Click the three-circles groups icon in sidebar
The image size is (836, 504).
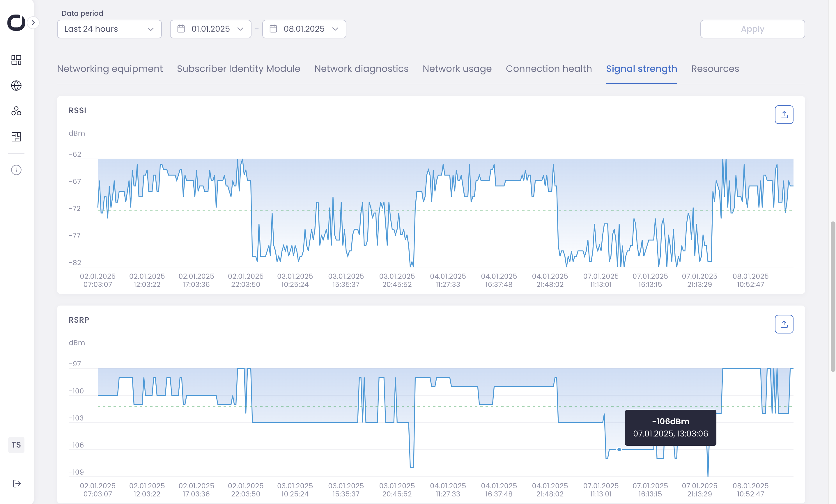tap(16, 111)
